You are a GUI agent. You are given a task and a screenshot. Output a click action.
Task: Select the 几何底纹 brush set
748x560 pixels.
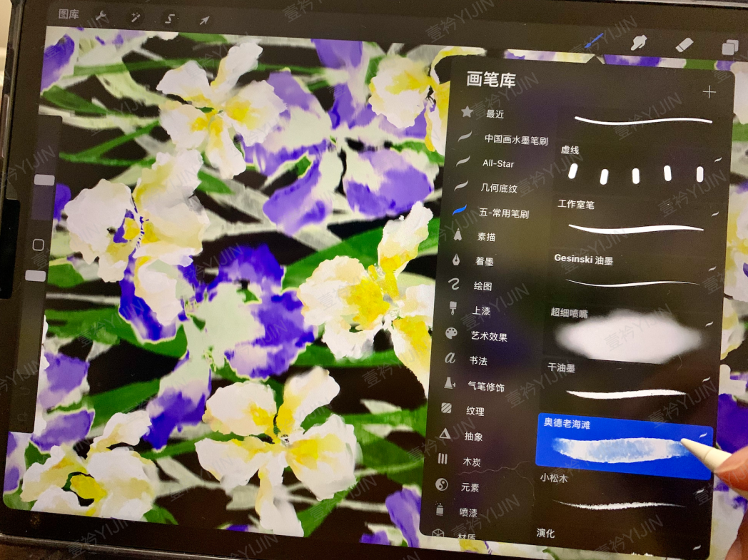(498, 188)
